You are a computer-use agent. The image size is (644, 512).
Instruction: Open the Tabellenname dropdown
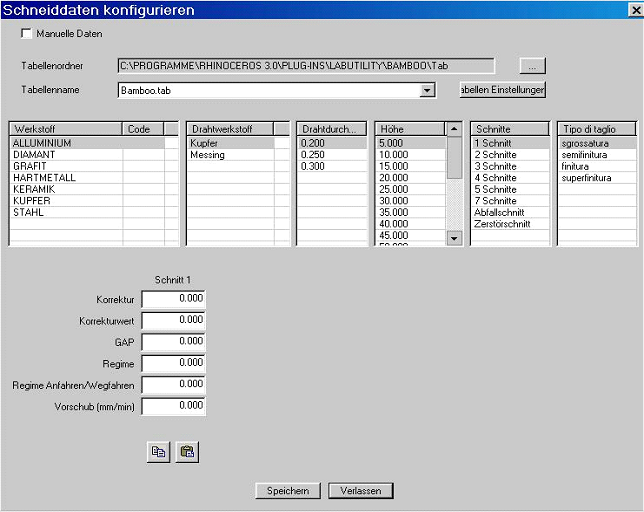pyautogui.click(x=428, y=90)
